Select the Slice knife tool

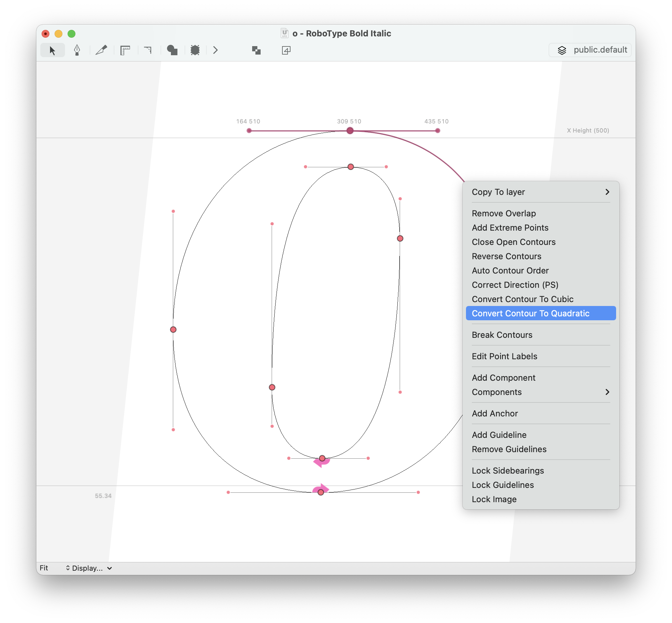pos(101,50)
